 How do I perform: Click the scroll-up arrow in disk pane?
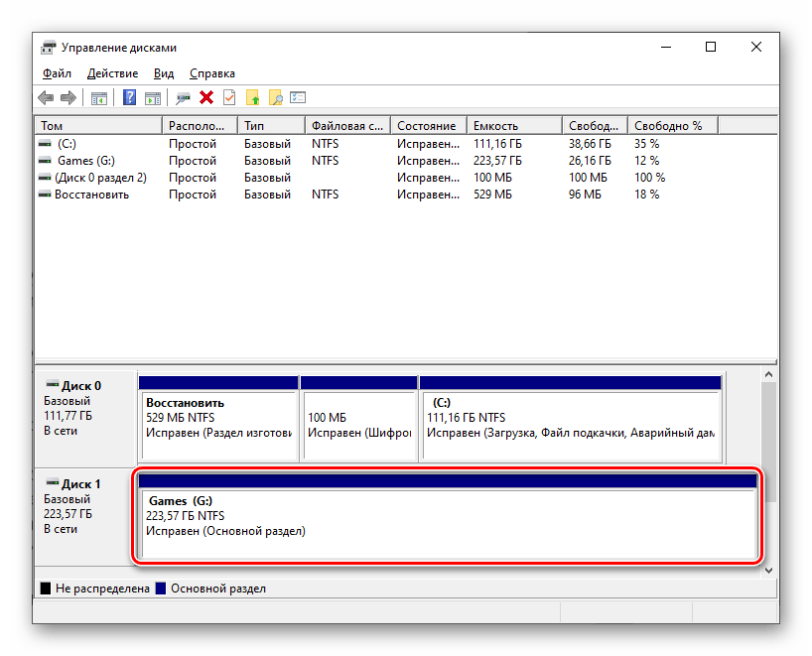point(768,376)
